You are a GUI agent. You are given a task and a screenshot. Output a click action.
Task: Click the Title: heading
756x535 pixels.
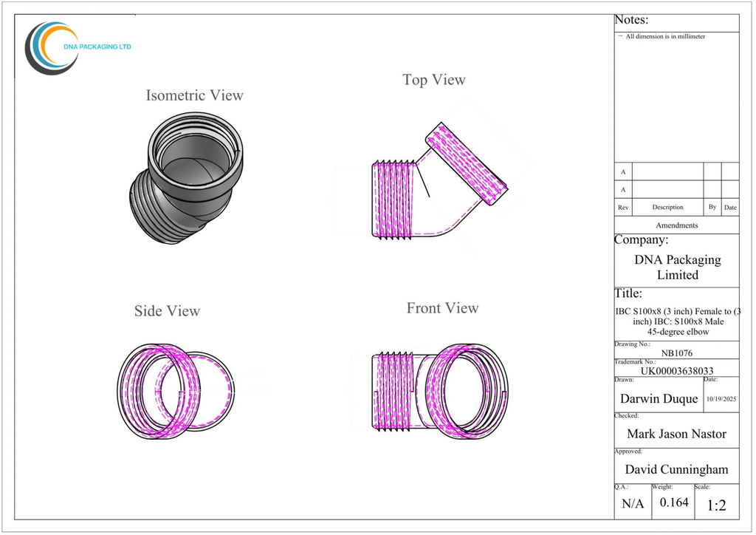point(628,293)
